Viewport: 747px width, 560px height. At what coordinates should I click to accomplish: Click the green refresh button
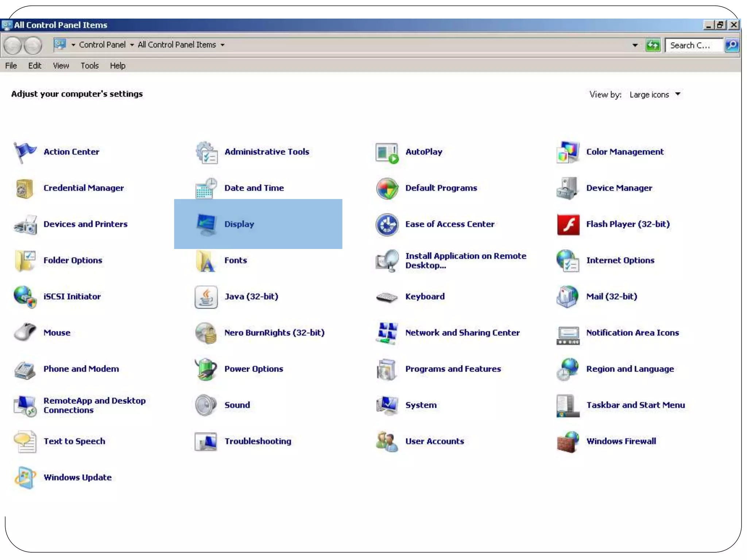click(653, 45)
